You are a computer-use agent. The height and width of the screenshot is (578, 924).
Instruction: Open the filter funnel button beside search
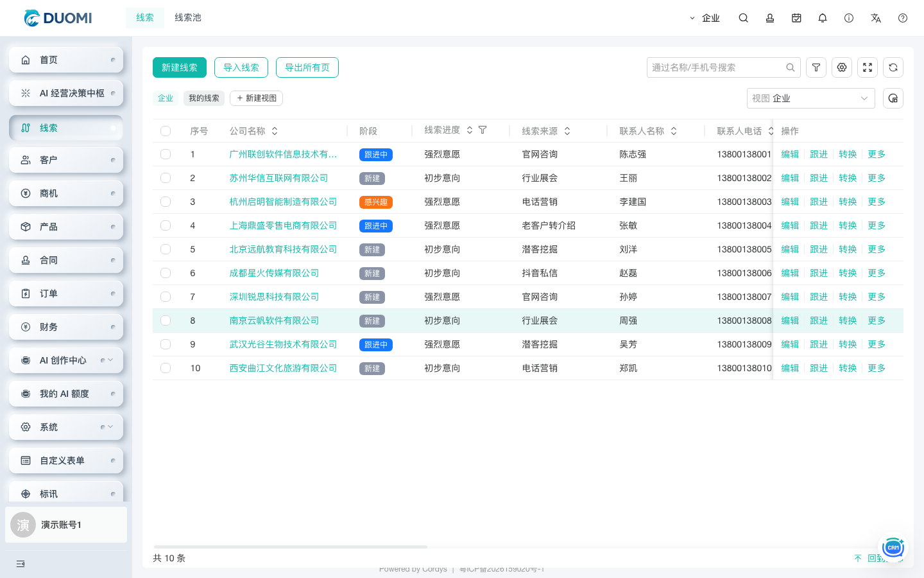tap(816, 67)
